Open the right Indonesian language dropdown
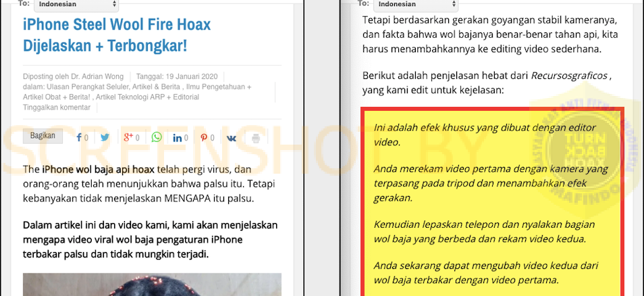Viewport: 644px width, 296px height. tap(416, 5)
